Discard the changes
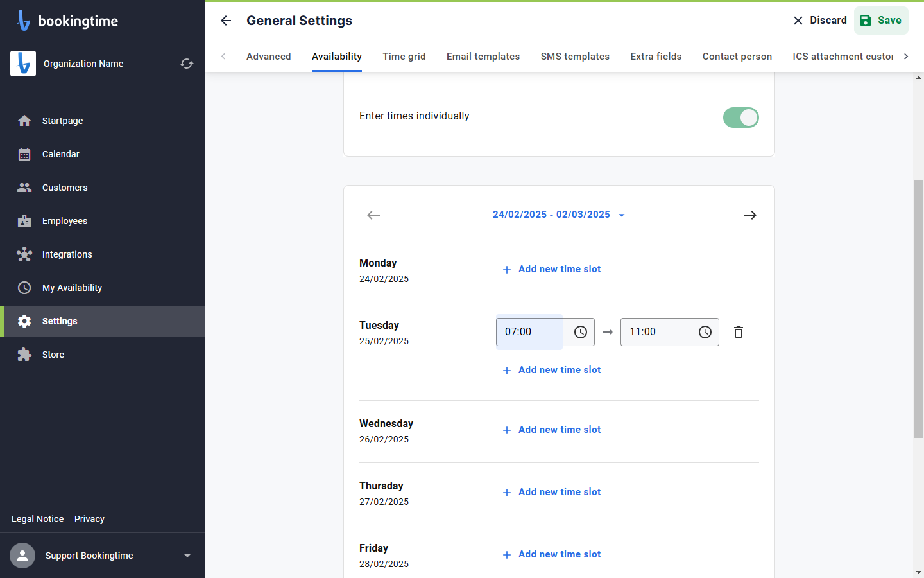Screen dimensions: 924x578 coord(819,21)
